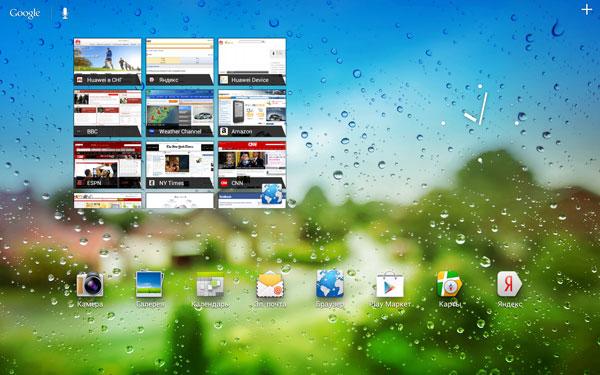
Task: Launch the Эл. почта email app
Action: (x=270, y=289)
